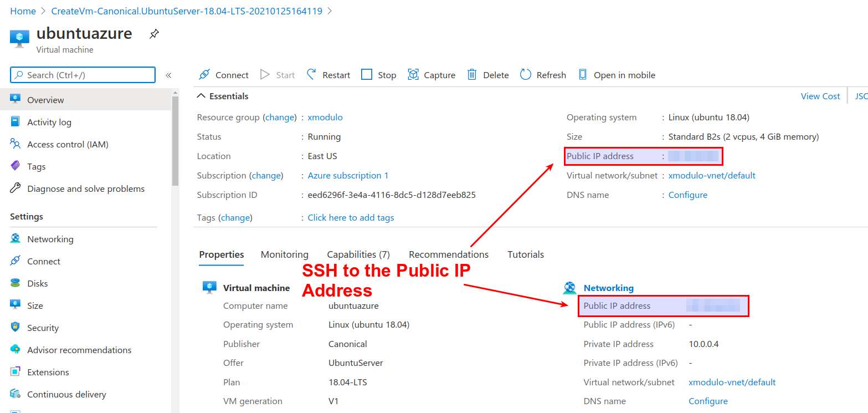Click the Continuous delivery icon in sidebar

click(x=16, y=394)
